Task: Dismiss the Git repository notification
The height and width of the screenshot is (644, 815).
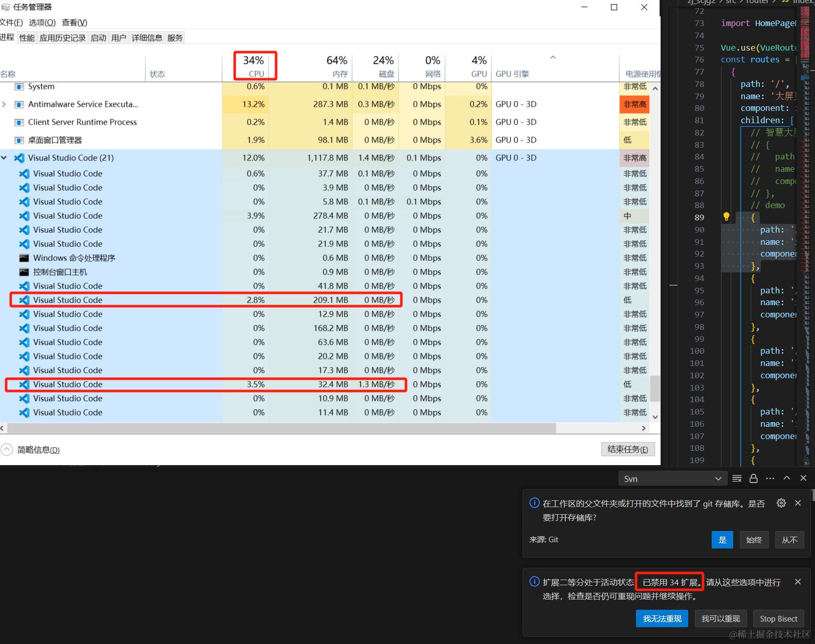Action: 798,503
